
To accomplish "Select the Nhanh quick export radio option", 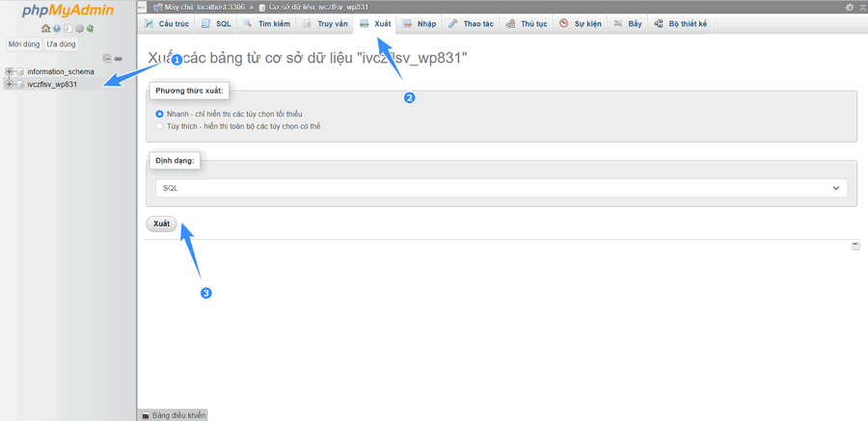I will [x=159, y=114].
